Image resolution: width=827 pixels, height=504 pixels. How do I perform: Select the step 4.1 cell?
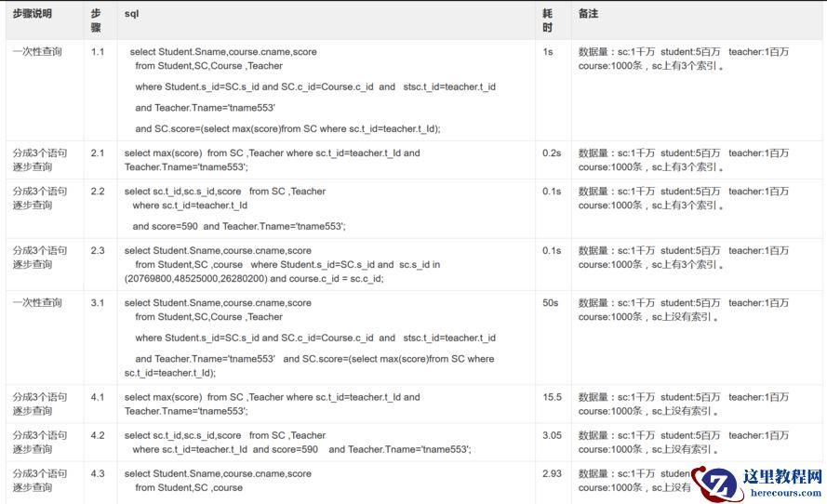click(x=98, y=397)
